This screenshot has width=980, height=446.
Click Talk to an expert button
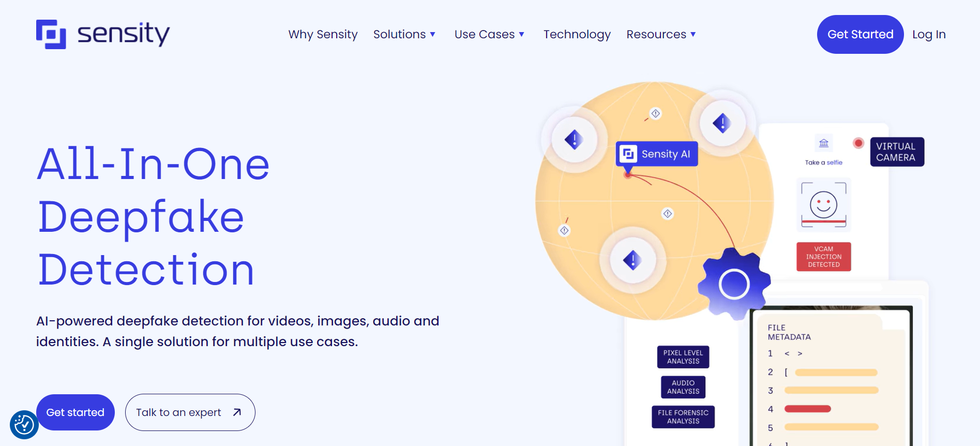coord(190,412)
